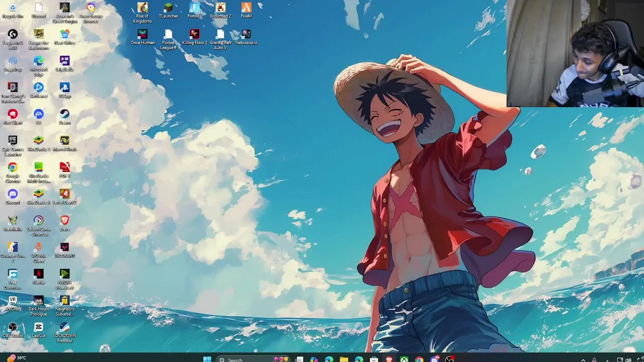The image size is (644, 362).
Task: Launch the Nebulous.io desktop icon
Action: (x=246, y=37)
